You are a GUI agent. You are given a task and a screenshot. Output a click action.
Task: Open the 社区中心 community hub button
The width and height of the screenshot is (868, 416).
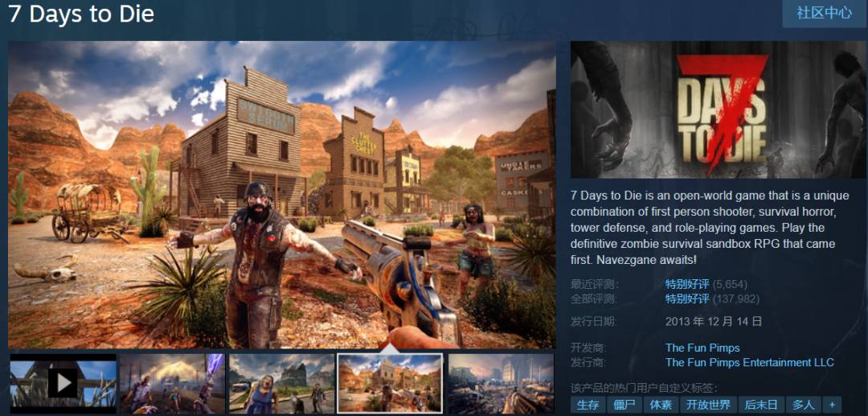(x=825, y=14)
